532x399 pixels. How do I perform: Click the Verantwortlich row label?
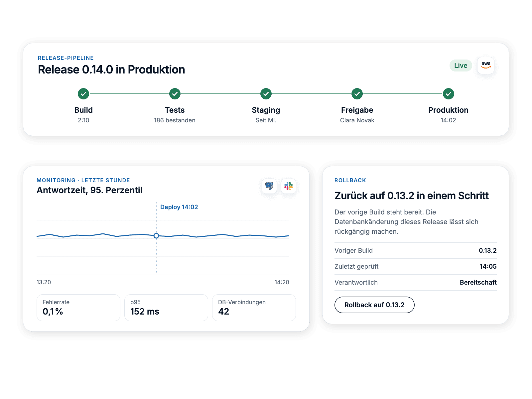(356, 282)
